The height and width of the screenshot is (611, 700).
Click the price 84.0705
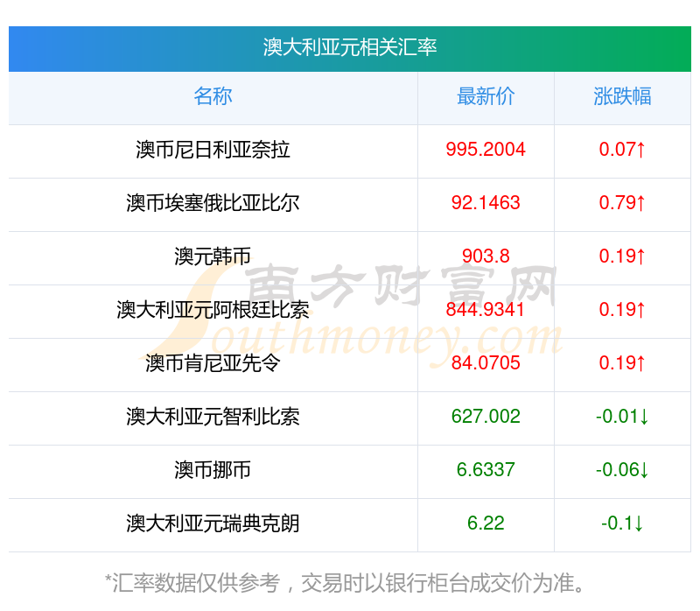click(486, 363)
